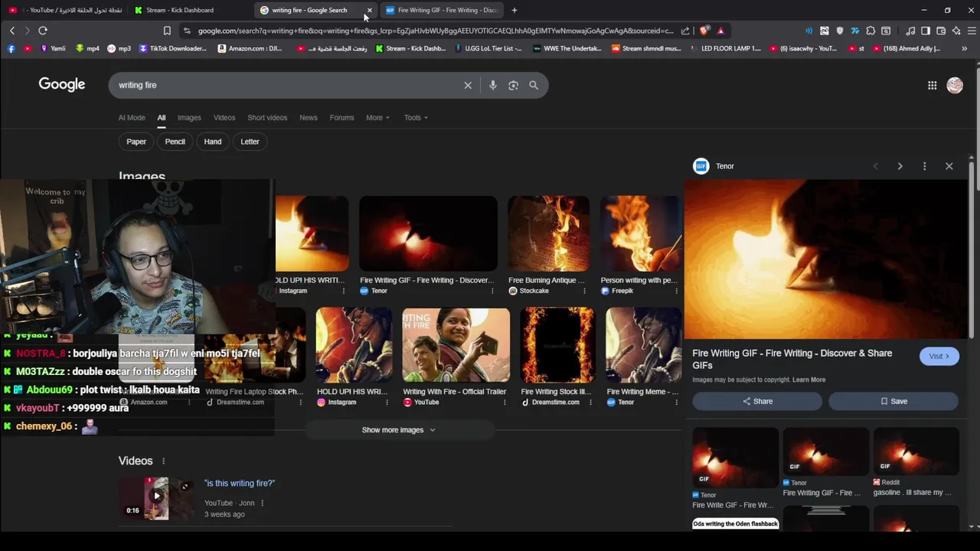Select the Videos search tab
Screen dimensions: 980x551
click(224, 118)
